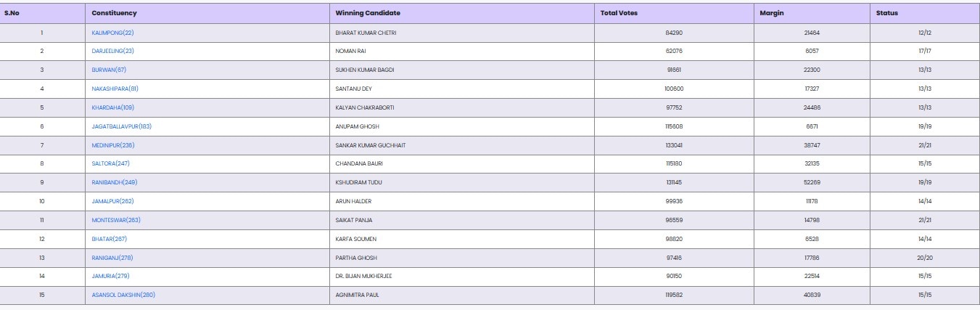The image size is (980, 310).
Task: Open the JAGATBALLAVPUR(183) constituency link
Action: click(x=121, y=126)
